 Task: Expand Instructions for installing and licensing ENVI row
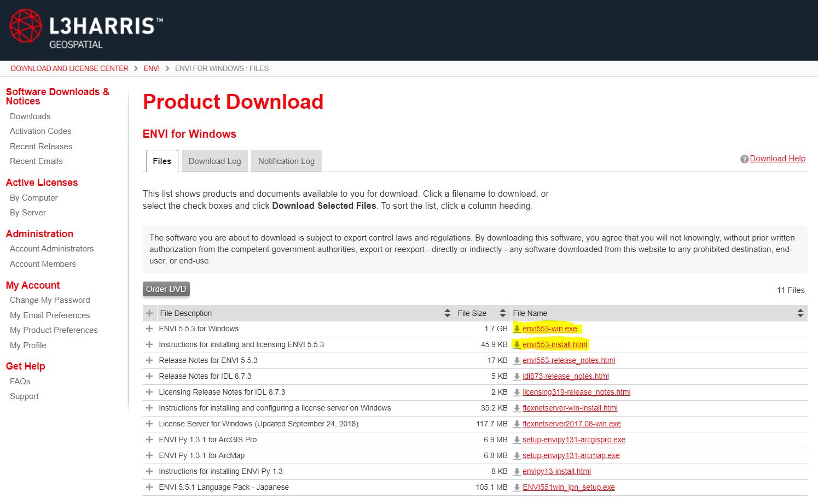tap(149, 345)
